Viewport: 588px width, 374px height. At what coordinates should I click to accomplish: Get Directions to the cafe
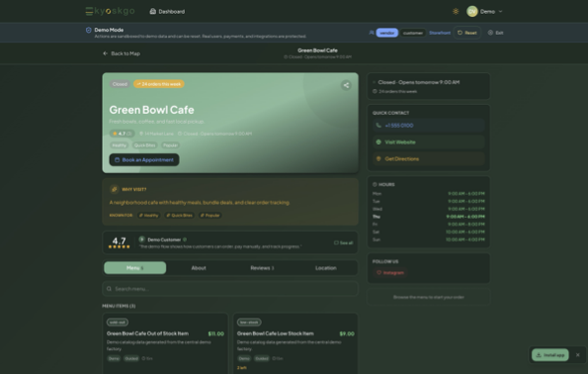428,159
